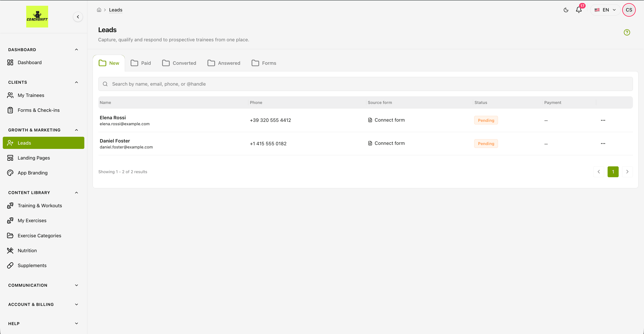This screenshot has height=334, width=644.
Task: Click email daniel.foster@example.com
Action: click(x=126, y=147)
